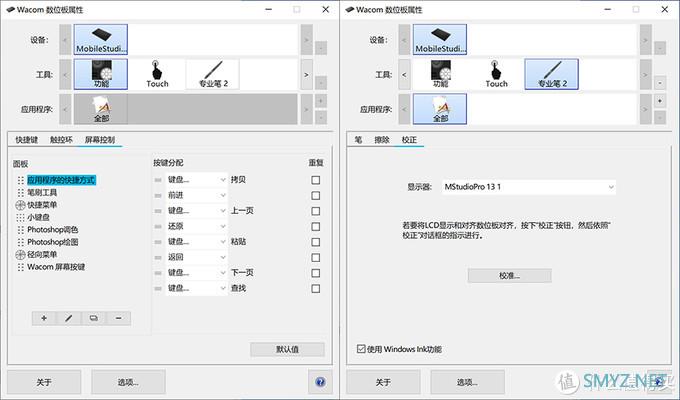Select Wacom 屏幕按键 panel item
The width and height of the screenshot is (680, 400).
pyautogui.click(x=56, y=267)
